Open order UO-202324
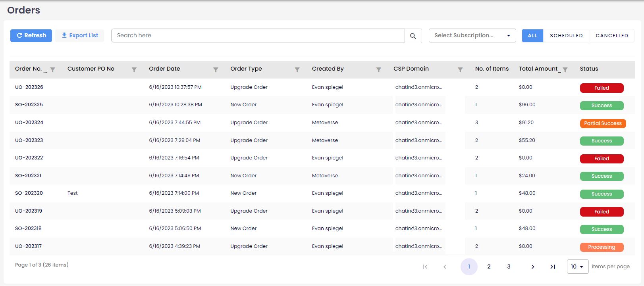644x286 pixels. click(x=29, y=123)
